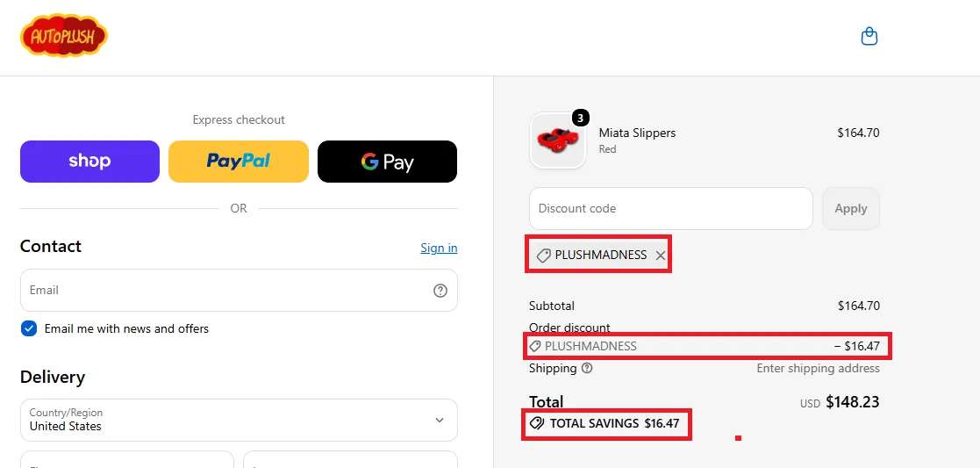Click the Country/Region chevron arrow

click(x=440, y=420)
